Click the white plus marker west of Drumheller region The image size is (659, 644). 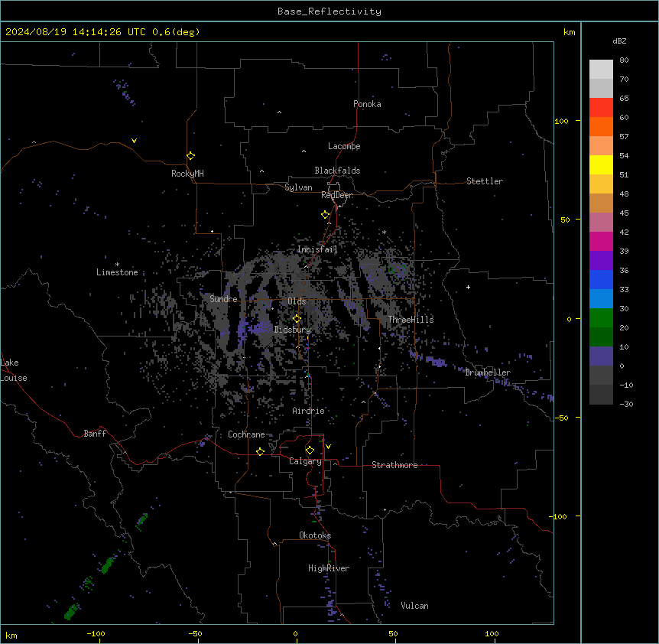[x=468, y=287]
